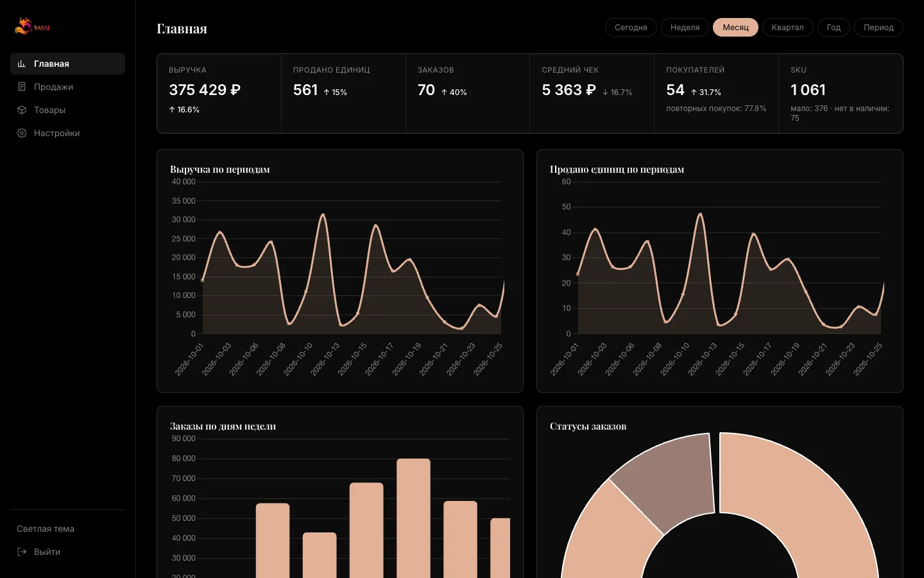
Task: Click the tallest bar in Заказы по дням недели
Action: (x=413, y=518)
